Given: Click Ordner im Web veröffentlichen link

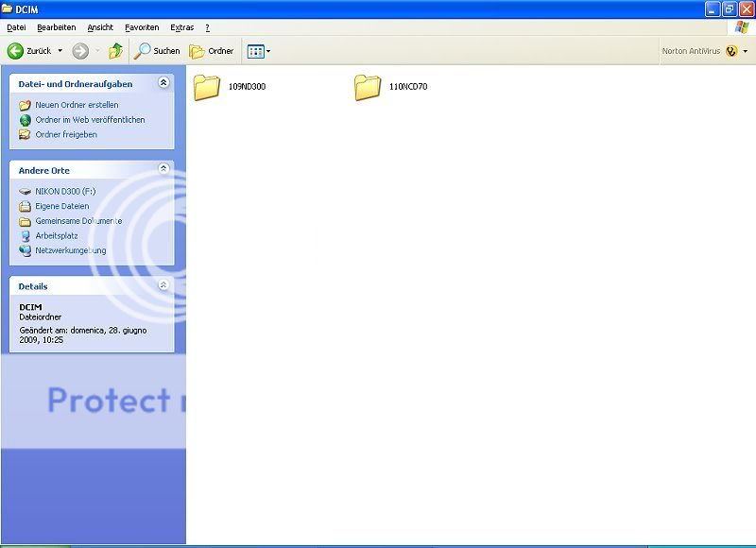Looking at the screenshot, I should 90,120.
